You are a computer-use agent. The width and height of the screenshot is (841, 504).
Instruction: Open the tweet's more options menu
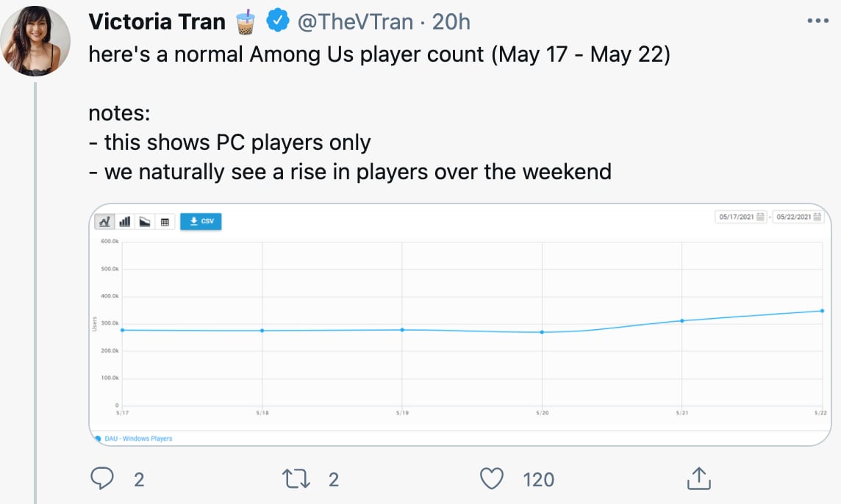817,21
